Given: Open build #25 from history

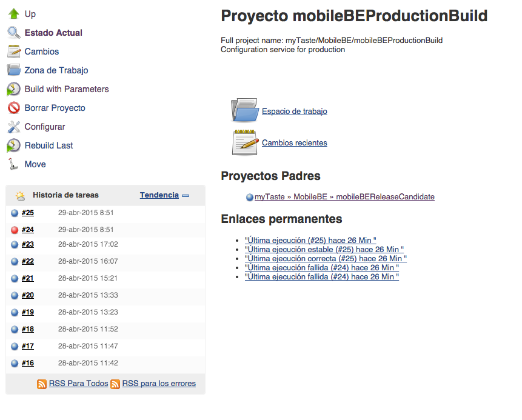Looking at the screenshot, I should [28, 213].
